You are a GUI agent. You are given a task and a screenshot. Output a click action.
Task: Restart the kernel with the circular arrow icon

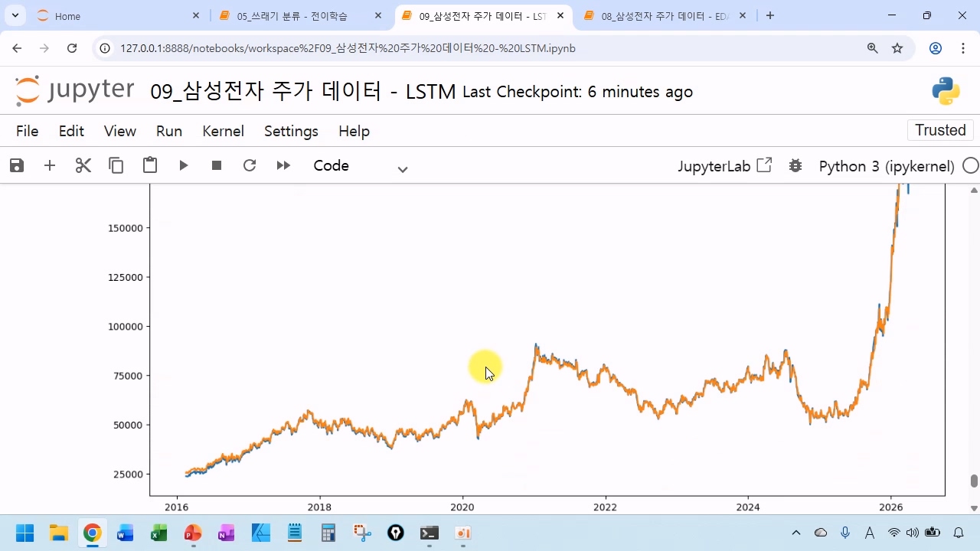(x=250, y=165)
